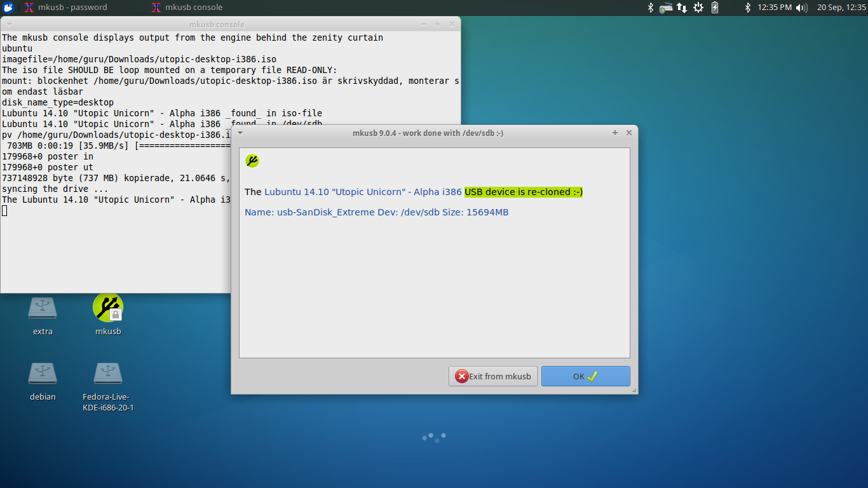
Task: Open the Xfce applications menu
Action: pyautogui.click(x=8, y=8)
